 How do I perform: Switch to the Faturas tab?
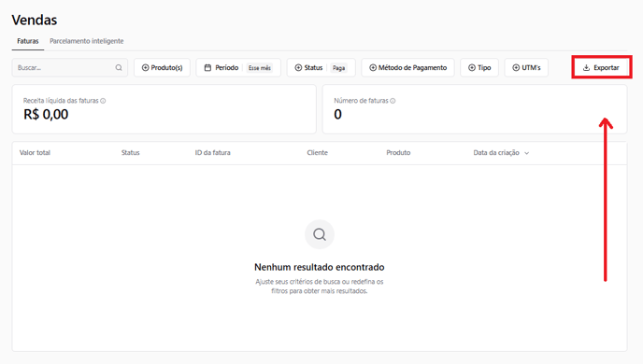[x=28, y=41]
